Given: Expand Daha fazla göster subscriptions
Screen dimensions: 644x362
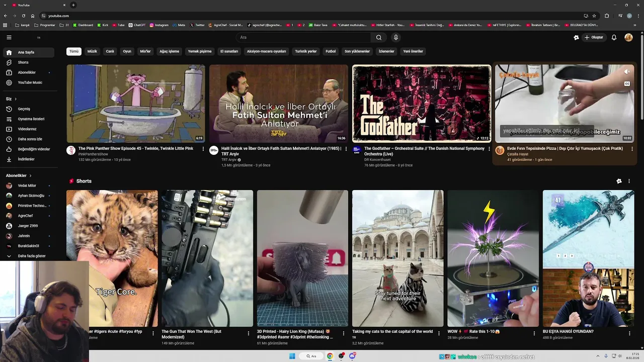Looking at the screenshot, I should click(x=28, y=256).
